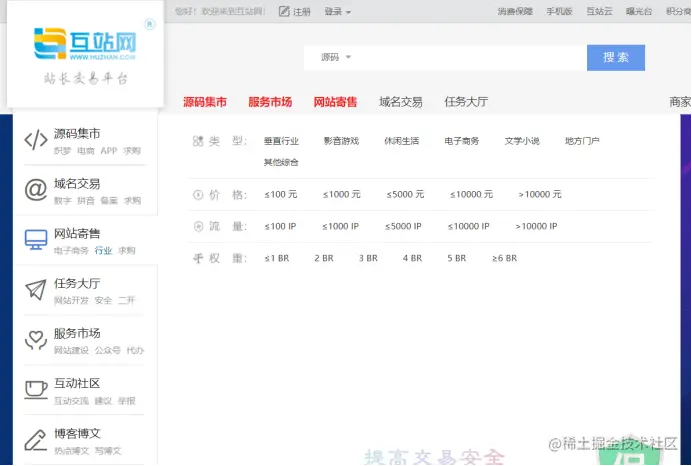Click the code brackets icon beside 源码集市 in sidebar
Screen dimensions: 692x466
(x=36, y=140)
